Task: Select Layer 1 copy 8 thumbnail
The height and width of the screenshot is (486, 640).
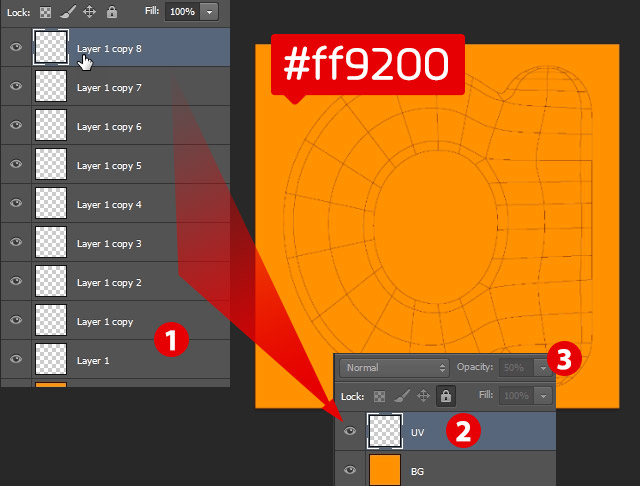Action: pyautogui.click(x=51, y=47)
